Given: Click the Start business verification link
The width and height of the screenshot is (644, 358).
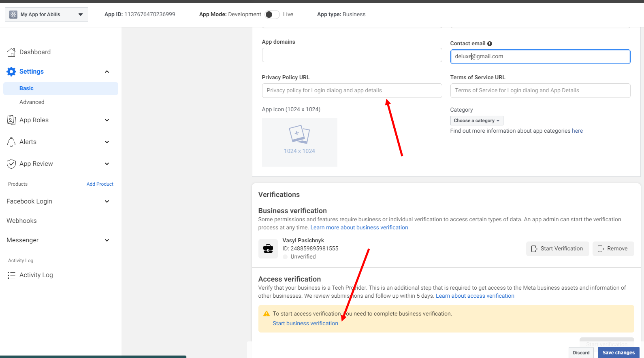Looking at the screenshot, I should coord(305,323).
